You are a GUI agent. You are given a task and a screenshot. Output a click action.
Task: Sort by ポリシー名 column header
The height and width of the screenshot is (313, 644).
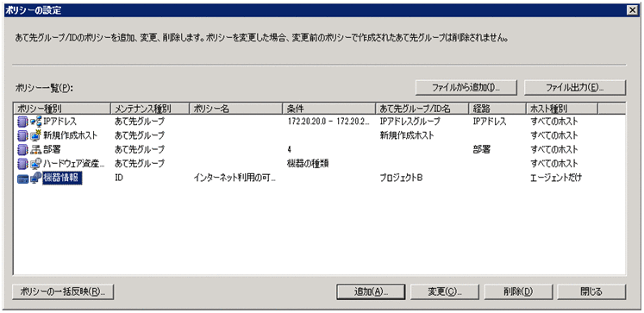236,109
